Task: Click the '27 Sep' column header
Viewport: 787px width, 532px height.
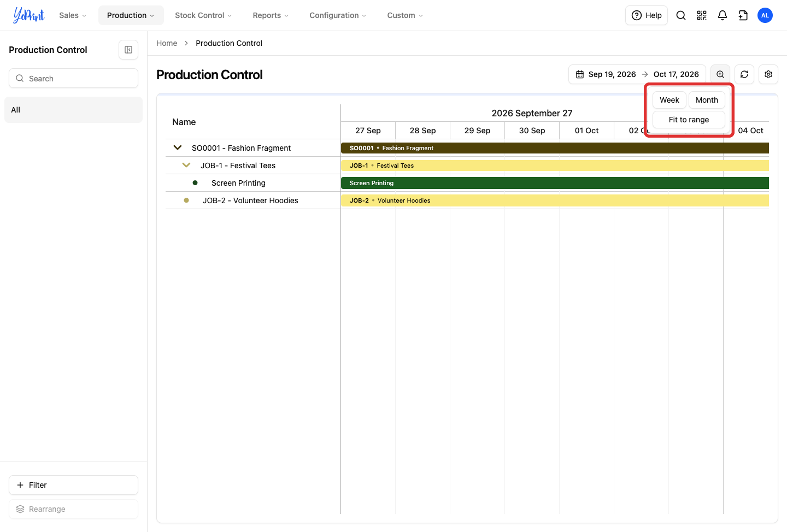Action: click(368, 131)
